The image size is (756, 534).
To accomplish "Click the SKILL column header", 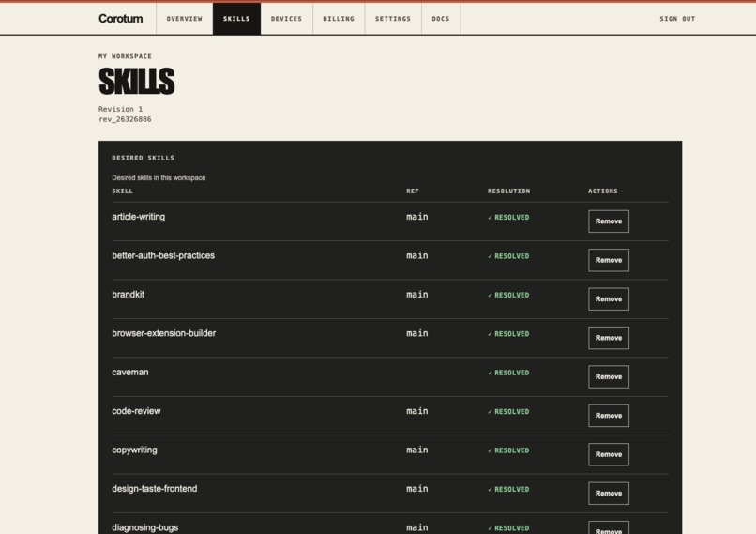I will coord(123,191).
